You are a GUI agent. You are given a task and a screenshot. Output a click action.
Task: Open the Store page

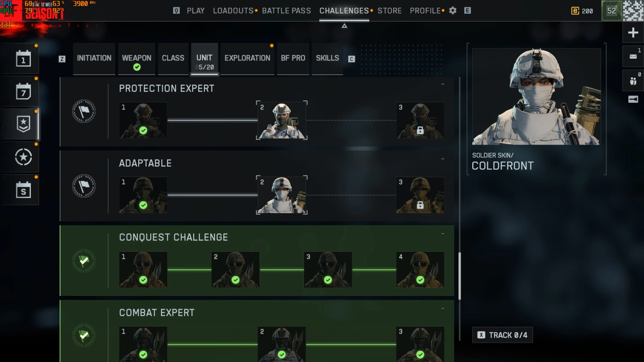(389, 11)
